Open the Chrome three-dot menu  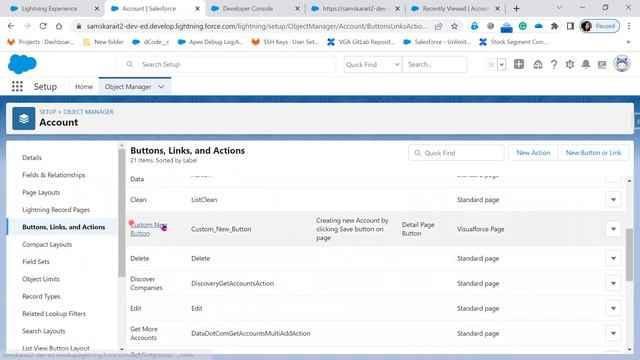point(629,26)
